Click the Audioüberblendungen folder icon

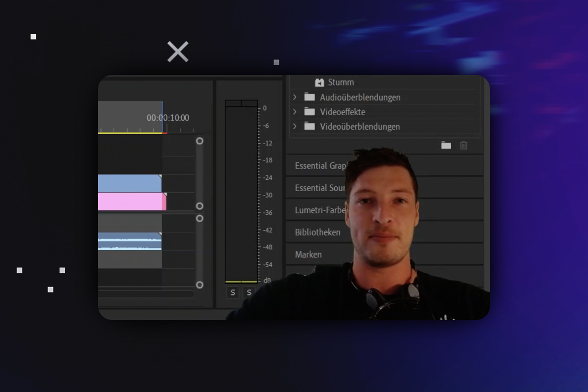(x=309, y=97)
